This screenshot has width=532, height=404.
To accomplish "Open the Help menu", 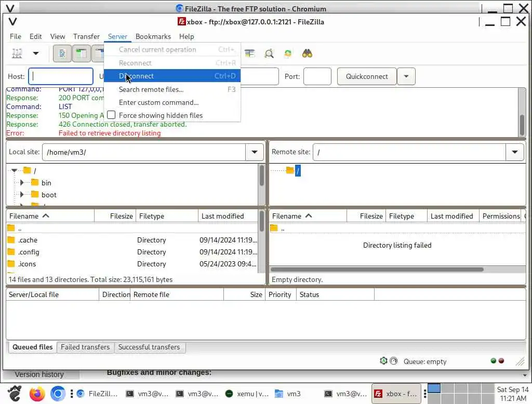I will [187, 36].
